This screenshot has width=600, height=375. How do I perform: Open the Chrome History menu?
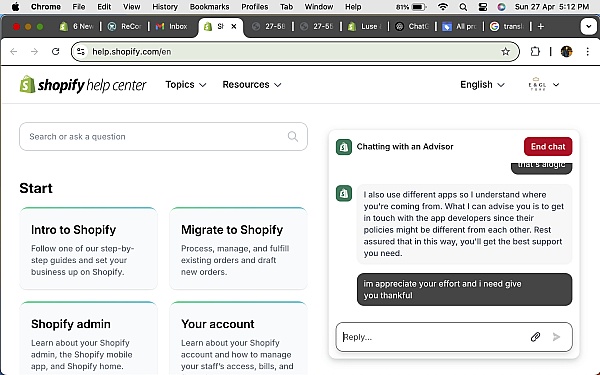[x=165, y=7]
